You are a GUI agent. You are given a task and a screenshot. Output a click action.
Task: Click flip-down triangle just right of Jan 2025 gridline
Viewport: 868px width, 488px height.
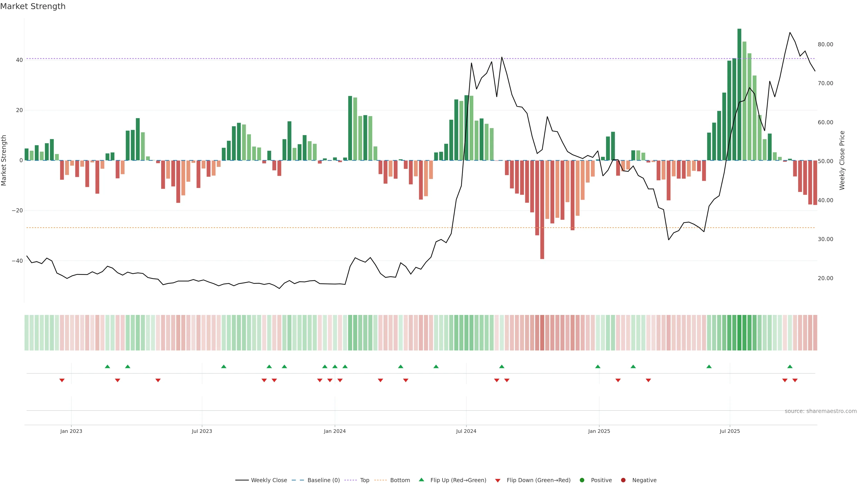click(x=618, y=380)
